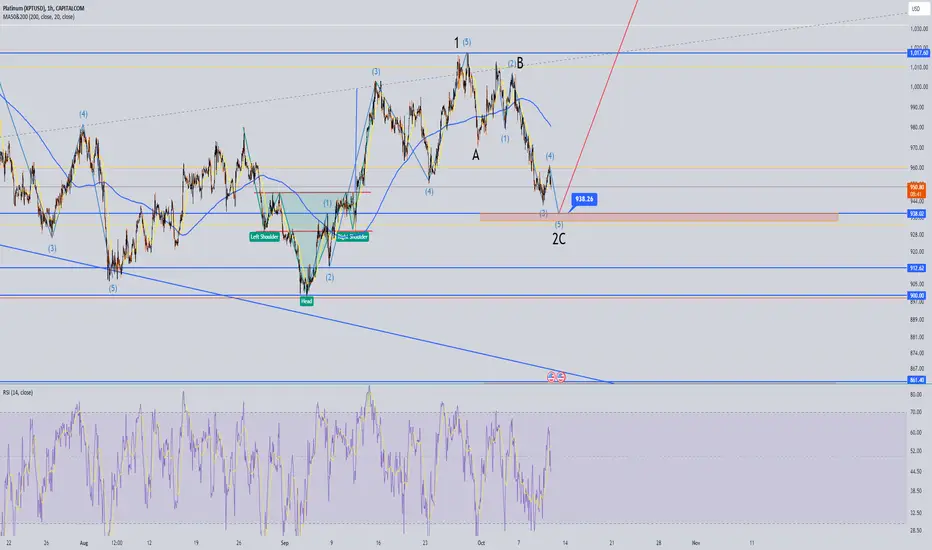Click 1,030.00 on the price scale
Viewport: 932px width, 550px height.
[x=919, y=29]
